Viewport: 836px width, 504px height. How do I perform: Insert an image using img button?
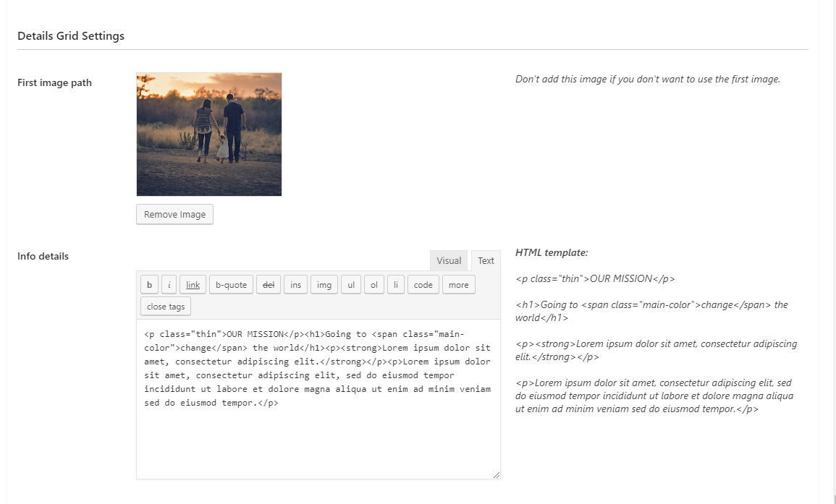click(324, 284)
